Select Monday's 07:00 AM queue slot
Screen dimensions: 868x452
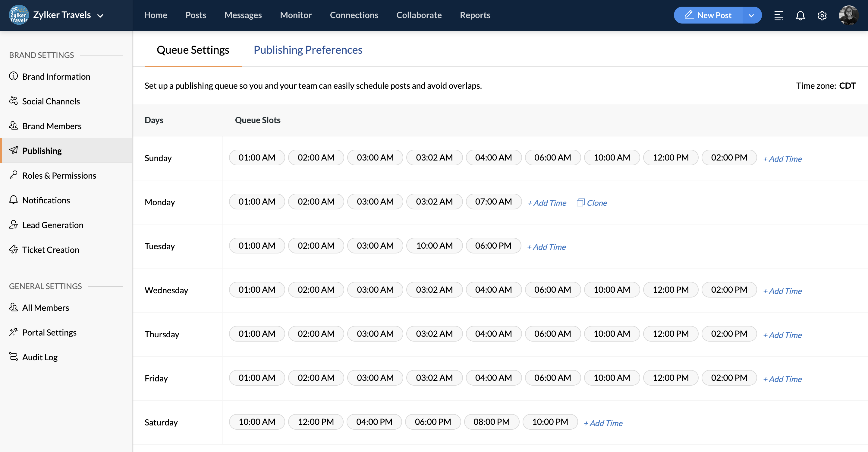(493, 202)
